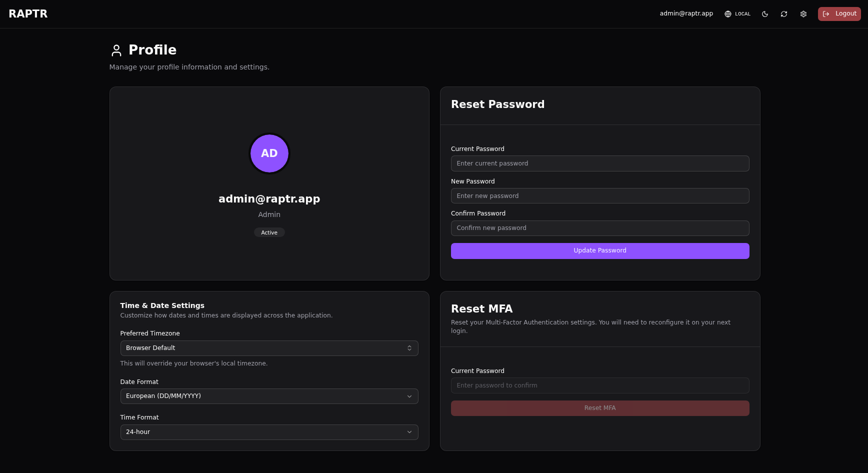Click the Active status badge
Screen dimensions: 868x473
(269, 232)
